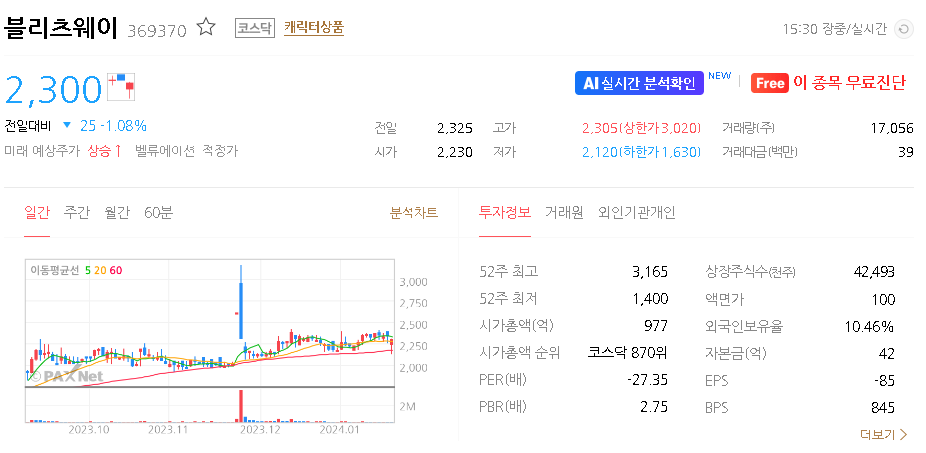
Task: Open the 분석차트 link
Action: 414,213
